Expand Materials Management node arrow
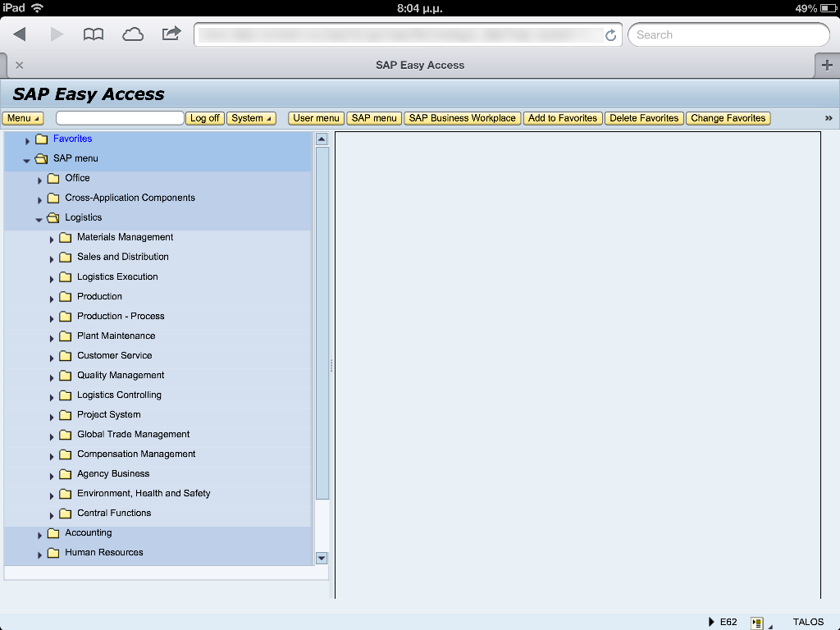Viewport: 840px width, 630px height. (52, 240)
